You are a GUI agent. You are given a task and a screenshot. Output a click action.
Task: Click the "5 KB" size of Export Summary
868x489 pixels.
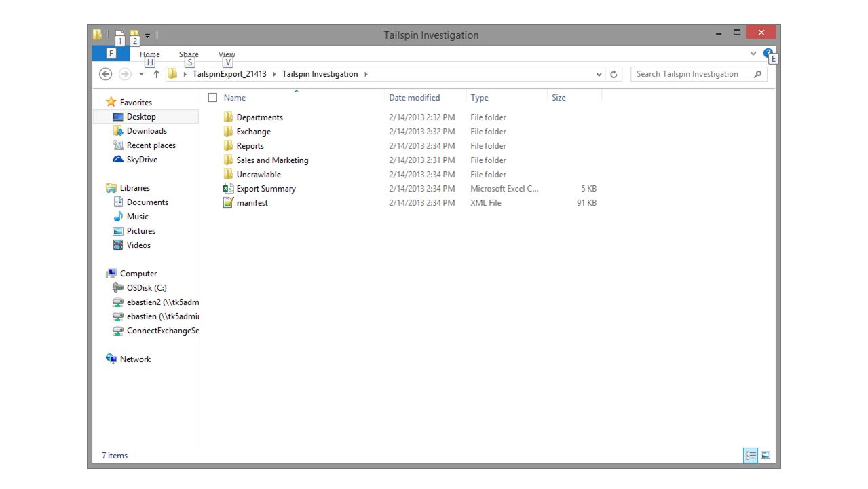(x=588, y=189)
